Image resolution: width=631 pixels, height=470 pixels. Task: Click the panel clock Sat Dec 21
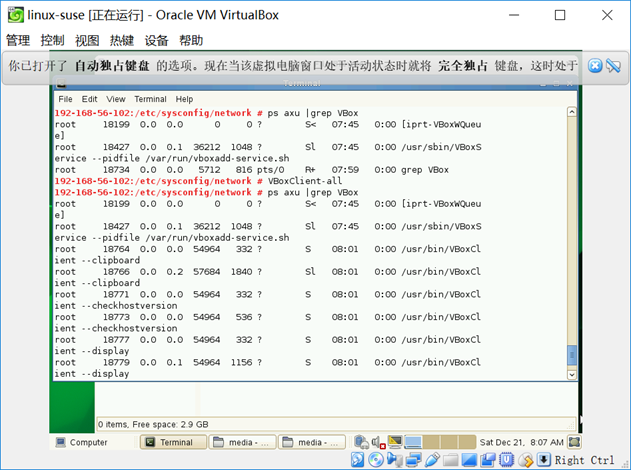pos(522,442)
